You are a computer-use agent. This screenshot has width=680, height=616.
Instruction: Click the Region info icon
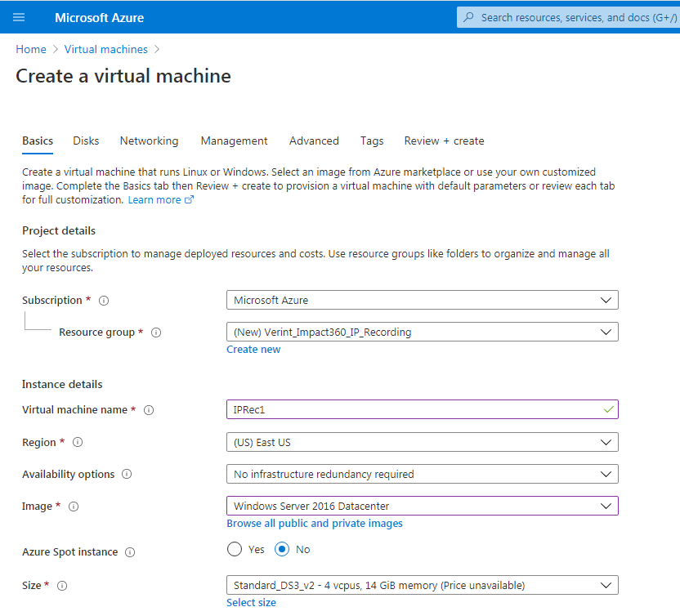pyautogui.click(x=77, y=442)
